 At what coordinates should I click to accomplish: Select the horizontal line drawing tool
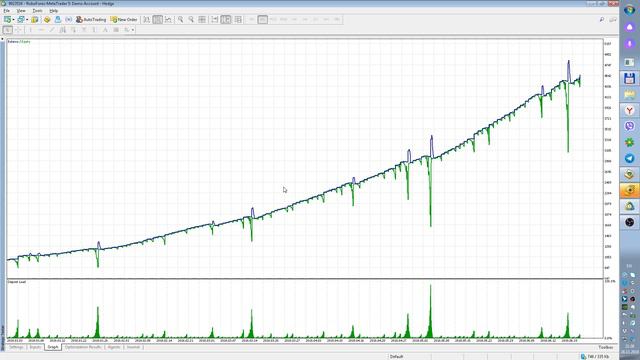(x=41, y=30)
